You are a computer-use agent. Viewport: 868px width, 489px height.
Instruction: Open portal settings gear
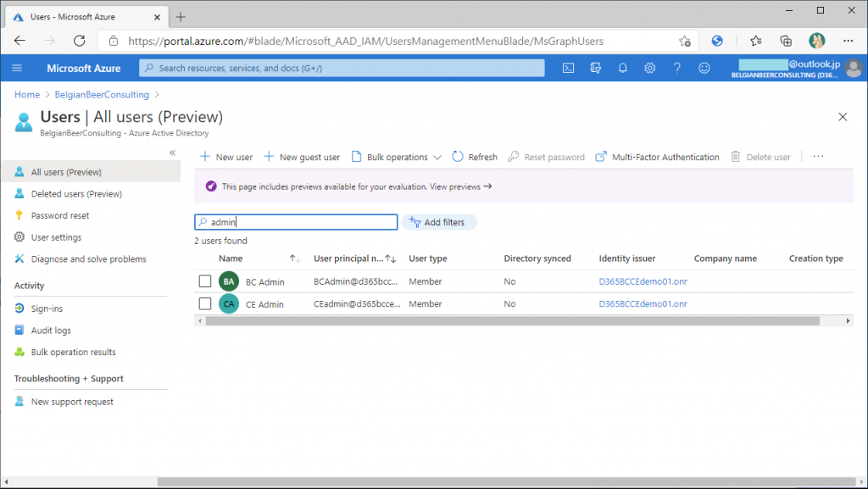(650, 68)
